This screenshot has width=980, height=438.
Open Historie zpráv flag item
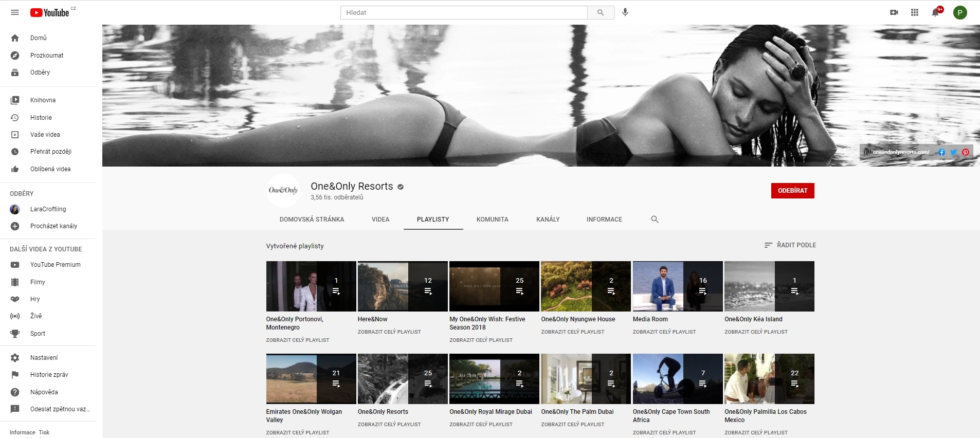48,375
